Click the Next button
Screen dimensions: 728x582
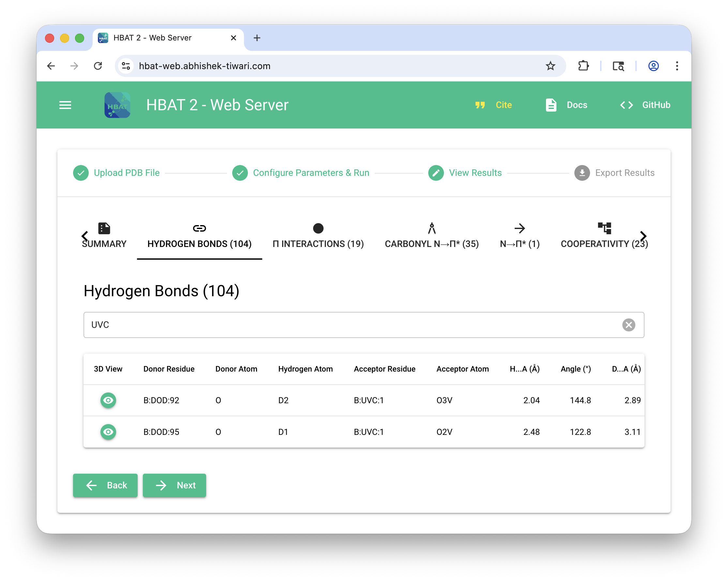[x=174, y=485]
